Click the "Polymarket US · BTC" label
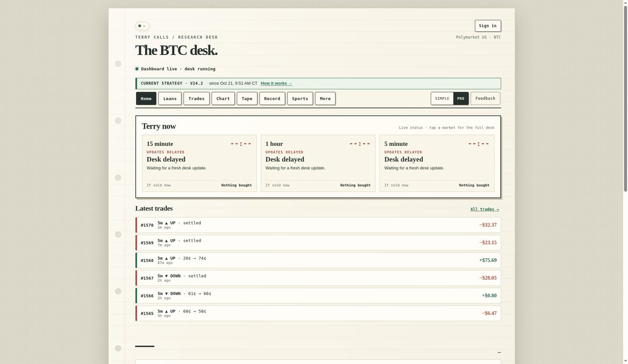 pos(478,37)
